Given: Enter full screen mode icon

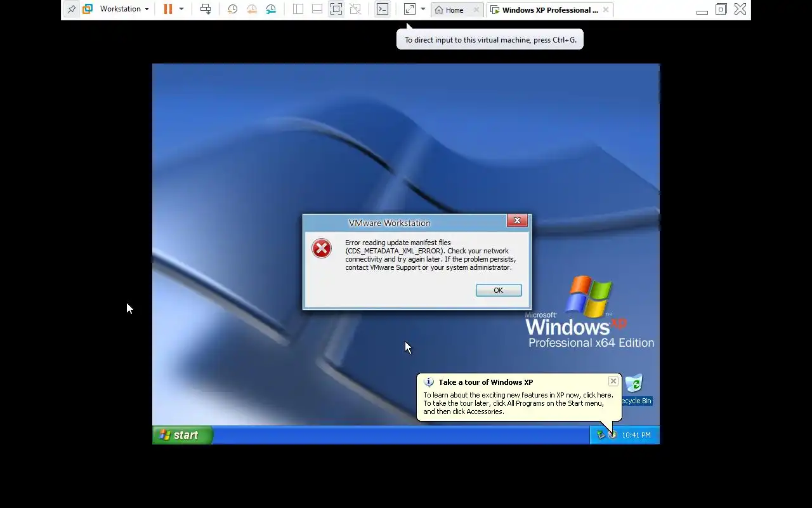Looking at the screenshot, I should pyautogui.click(x=336, y=10).
